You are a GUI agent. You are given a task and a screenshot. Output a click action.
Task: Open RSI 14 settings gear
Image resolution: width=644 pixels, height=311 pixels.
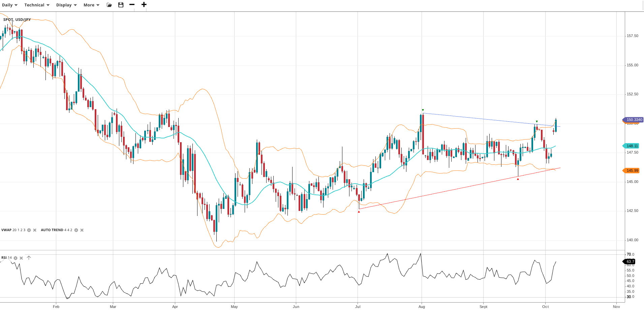click(x=16, y=258)
